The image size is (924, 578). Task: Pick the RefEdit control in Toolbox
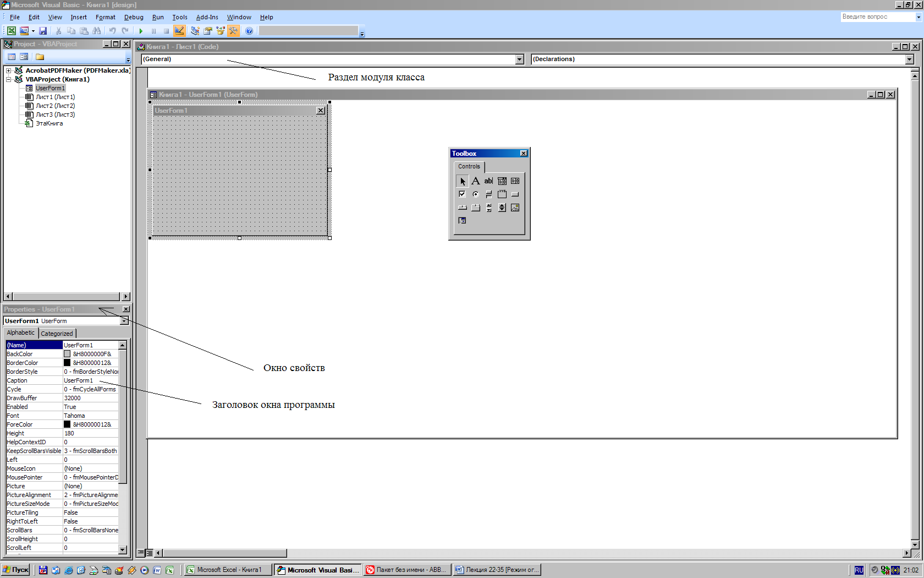[463, 221]
